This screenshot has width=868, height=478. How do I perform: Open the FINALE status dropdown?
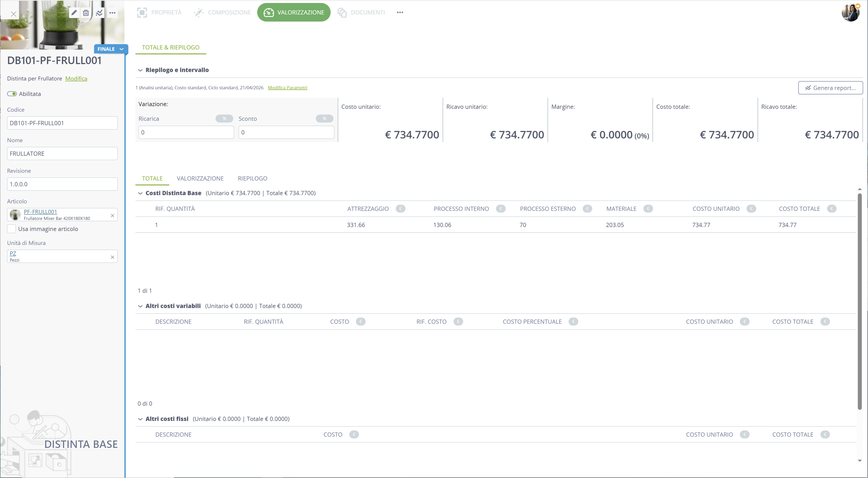(111, 49)
